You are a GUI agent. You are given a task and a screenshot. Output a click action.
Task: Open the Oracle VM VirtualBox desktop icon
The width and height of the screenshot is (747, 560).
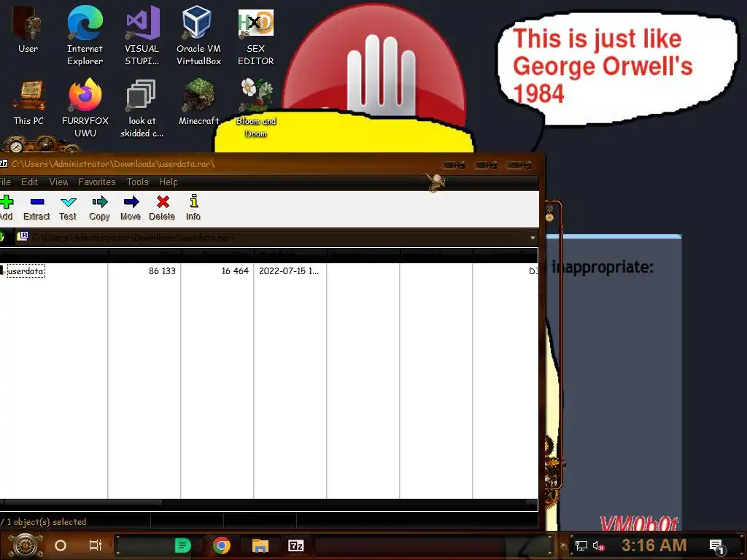[198, 35]
